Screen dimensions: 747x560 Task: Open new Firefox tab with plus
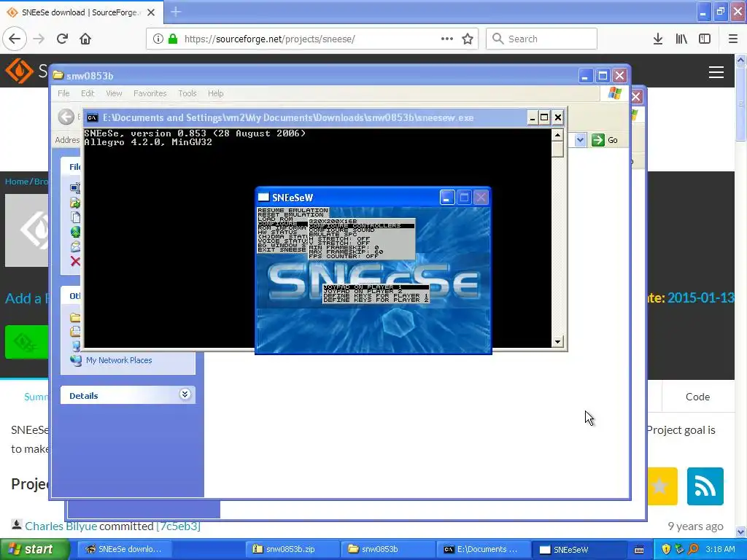point(176,12)
